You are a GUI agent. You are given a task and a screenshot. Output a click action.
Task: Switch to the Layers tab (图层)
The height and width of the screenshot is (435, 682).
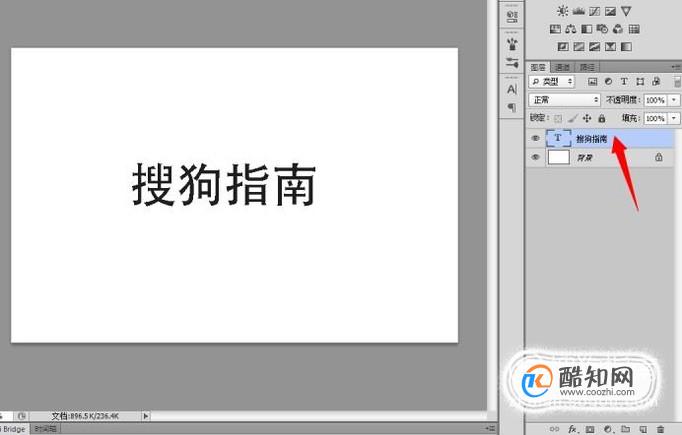538,67
